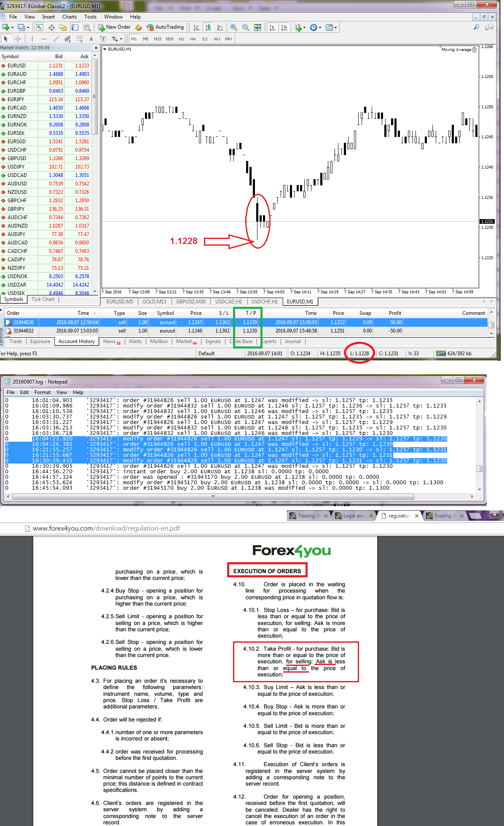The height and width of the screenshot is (826, 504).
Task: Switch to the Journal terminal tab
Action: click(292, 341)
